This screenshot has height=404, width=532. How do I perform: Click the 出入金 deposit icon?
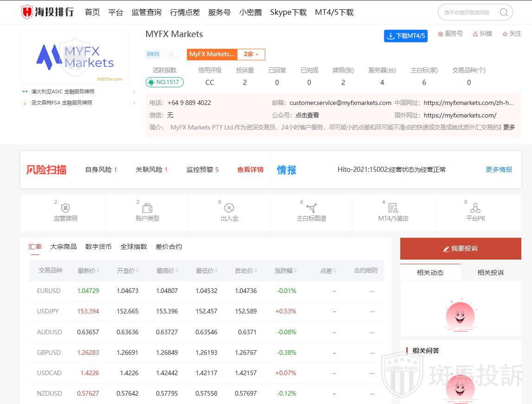point(229,209)
